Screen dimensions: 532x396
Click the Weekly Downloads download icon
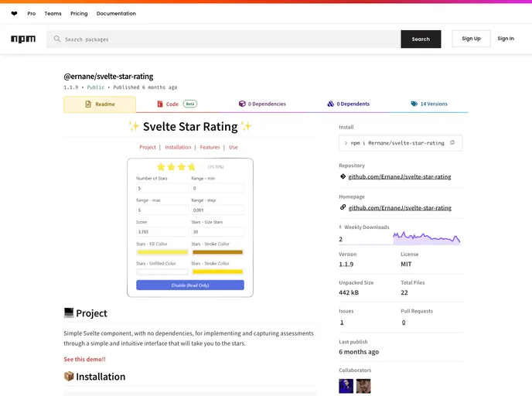340,227
